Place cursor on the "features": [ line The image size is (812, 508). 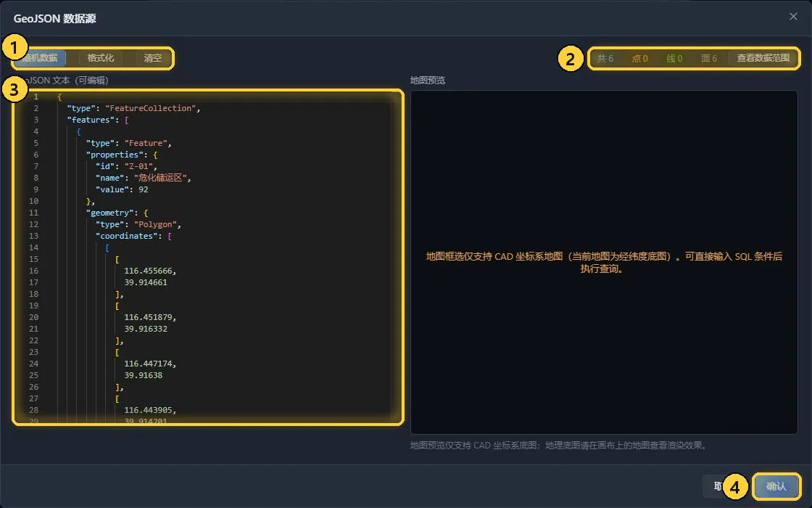click(98, 120)
